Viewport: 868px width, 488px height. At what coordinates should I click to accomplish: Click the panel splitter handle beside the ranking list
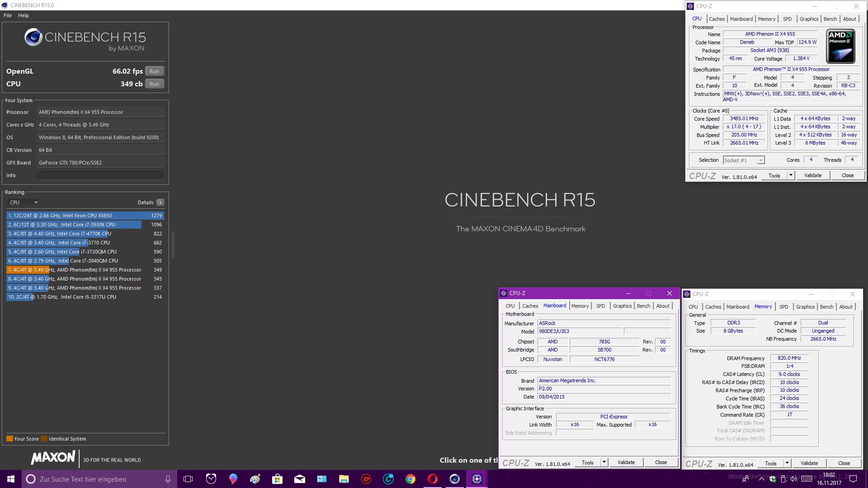tap(173, 244)
